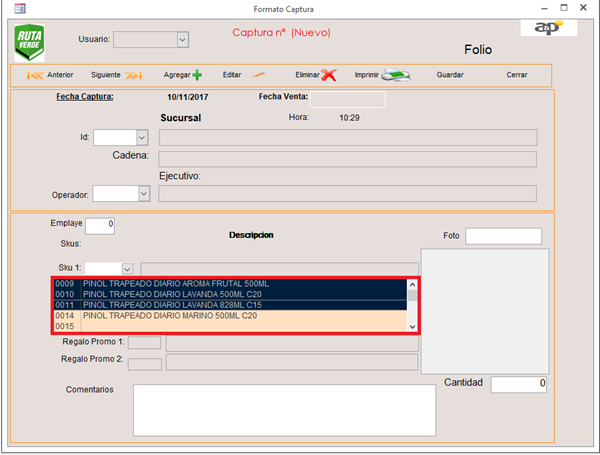Click the Emplaye number field
The image size is (600, 455).
tap(99, 225)
